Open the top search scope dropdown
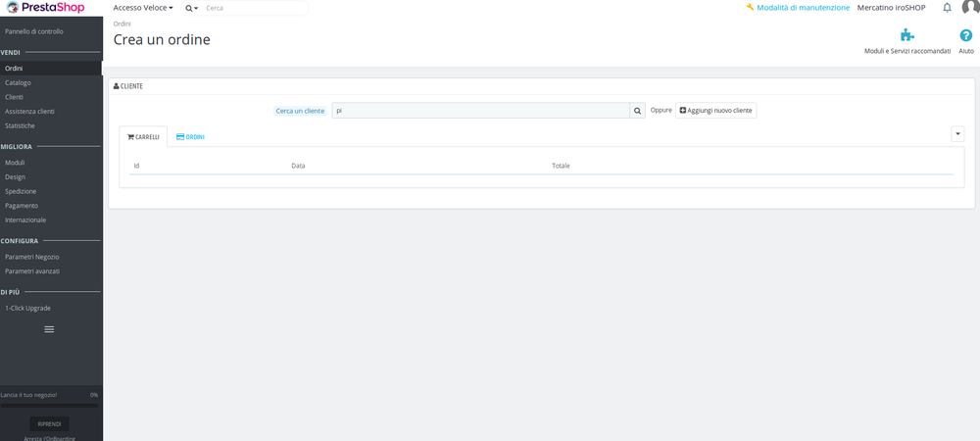Screen dimensions: 980x441 tap(192, 8)
